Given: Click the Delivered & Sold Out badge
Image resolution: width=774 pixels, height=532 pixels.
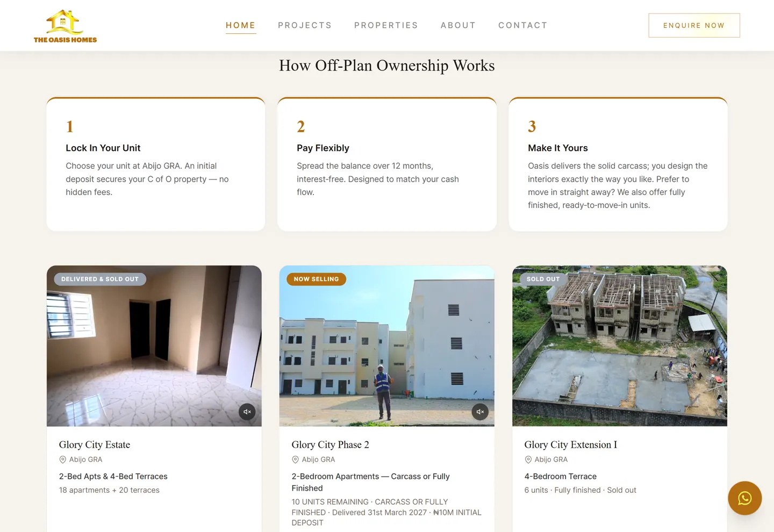Looking at the screenshot, I should click(100, 279).
